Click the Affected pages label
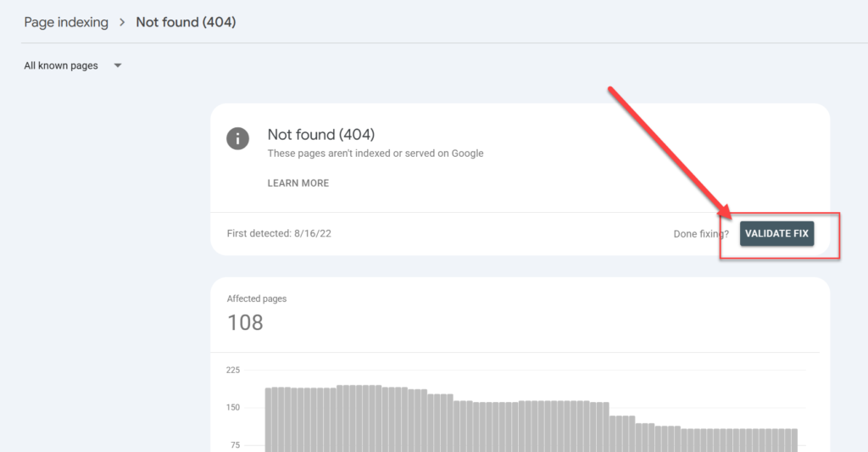The width and height of the screenshot is (868, 452). (x=257, y=299)
